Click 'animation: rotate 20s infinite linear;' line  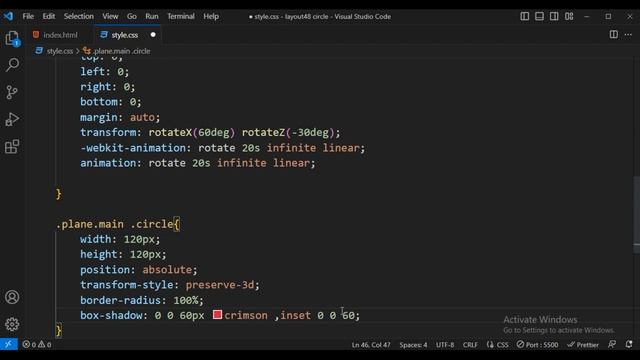tap(198, 163)
